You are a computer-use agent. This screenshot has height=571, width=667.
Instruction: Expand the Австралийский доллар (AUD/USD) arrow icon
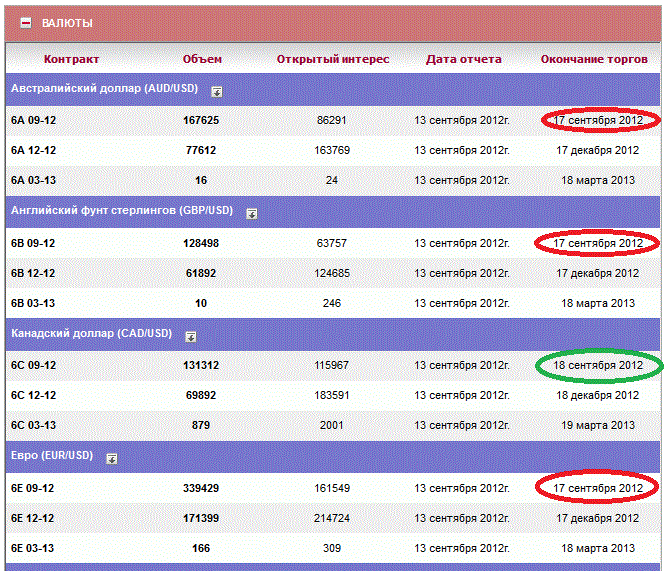217,91
